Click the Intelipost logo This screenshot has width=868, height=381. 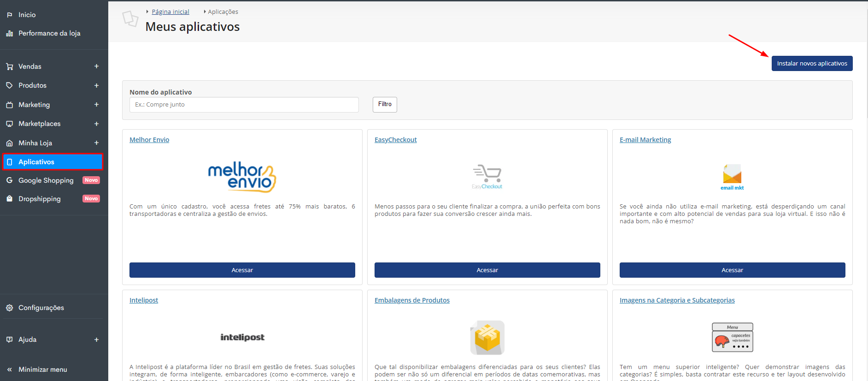pos(242,337)
